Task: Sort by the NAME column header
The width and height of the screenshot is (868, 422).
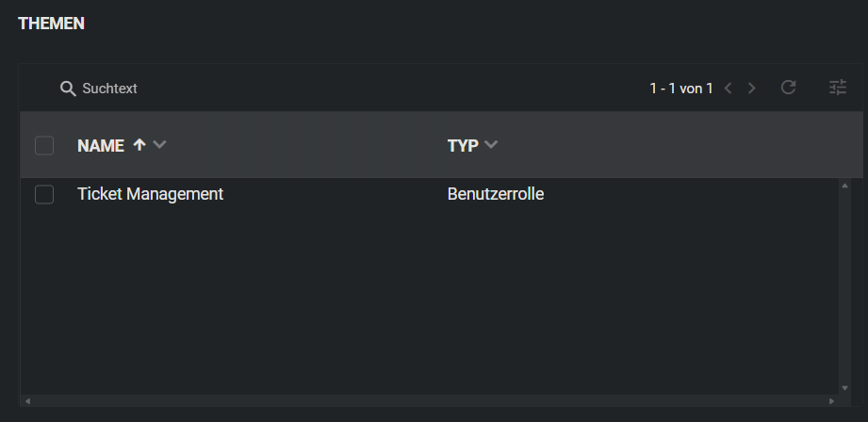Action: pos(101,145)
